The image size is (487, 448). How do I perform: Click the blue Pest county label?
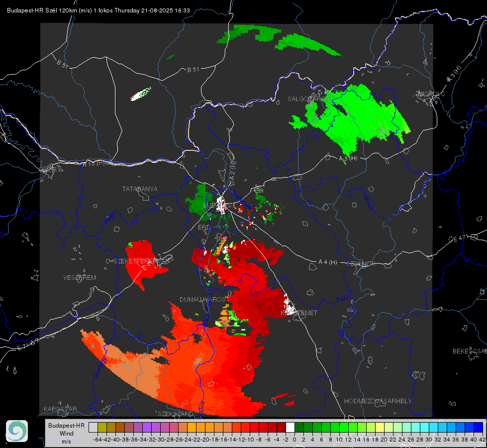342,299
